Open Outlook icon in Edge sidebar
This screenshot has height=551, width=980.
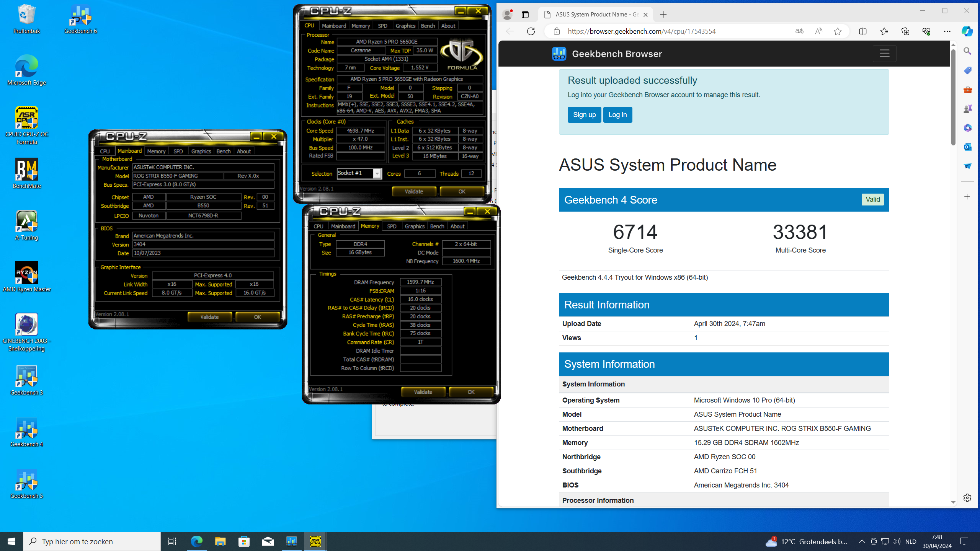pyautogui.click(x=967, y=147)
